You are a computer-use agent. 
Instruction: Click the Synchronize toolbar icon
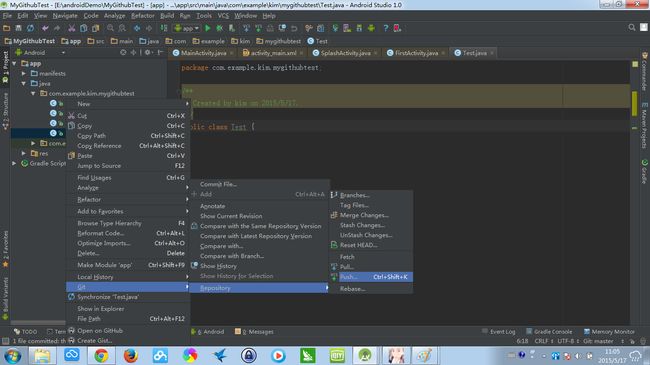click(x=31, y=28)
